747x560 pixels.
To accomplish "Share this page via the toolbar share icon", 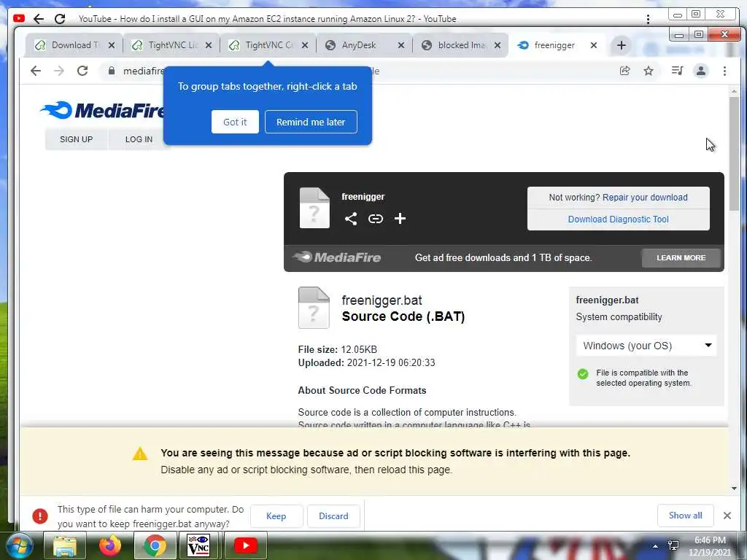I will pyautogui.click(x=624, y=71).
